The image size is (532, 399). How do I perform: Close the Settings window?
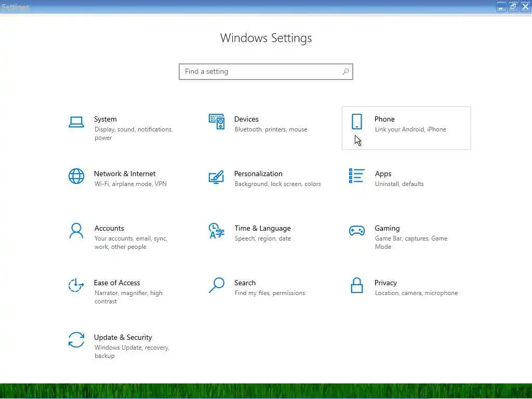[x=525, y=6]
